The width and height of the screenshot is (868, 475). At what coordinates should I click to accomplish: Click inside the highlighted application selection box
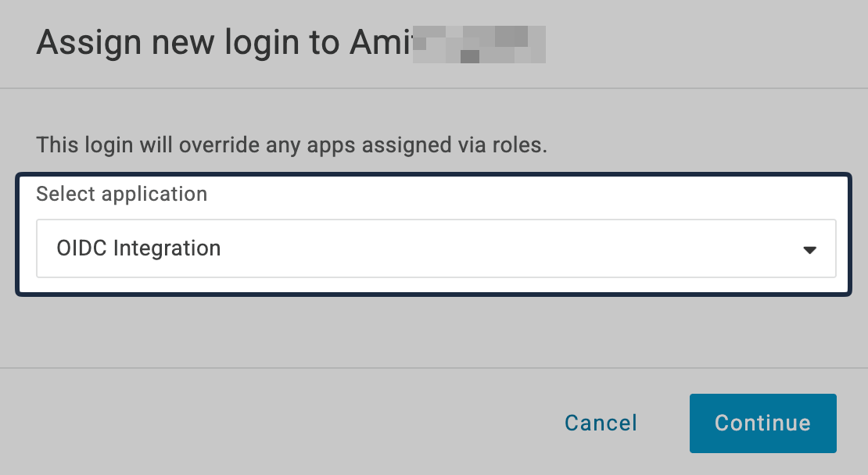coord(436,234)
